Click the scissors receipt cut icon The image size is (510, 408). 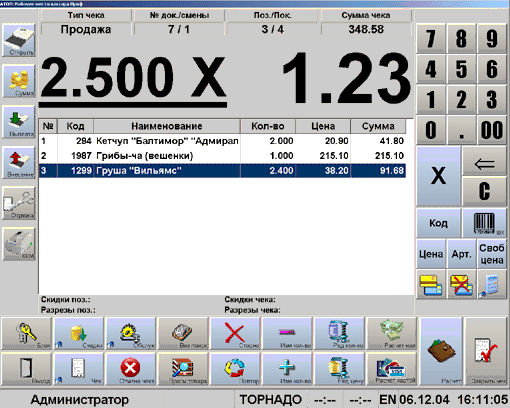pyautogui.click(x=19, y=203)
